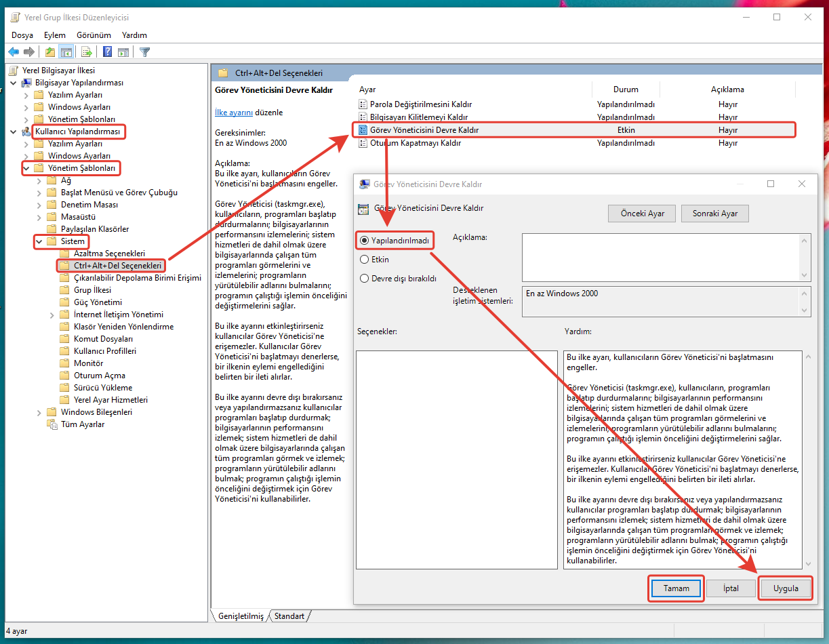
Task: Toggle the show/hide console tree icon
Action: [x=66, y=52]
